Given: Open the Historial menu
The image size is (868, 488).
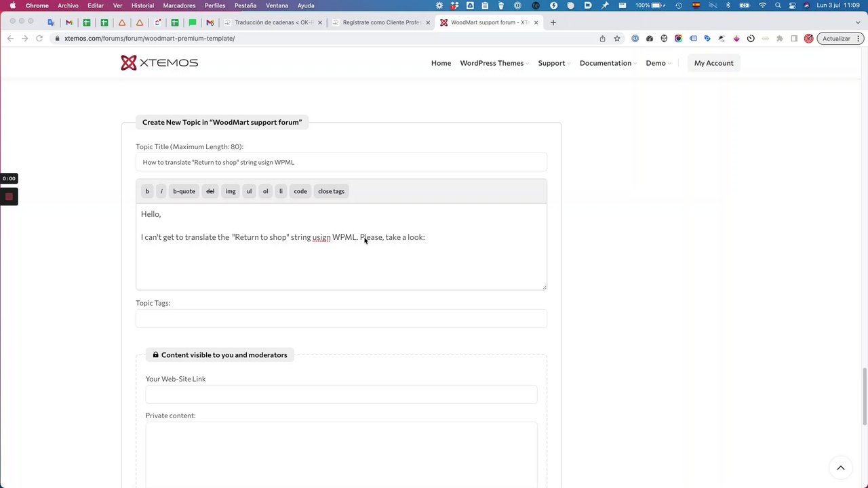Looking at the screenshot, I should point(142,5).
